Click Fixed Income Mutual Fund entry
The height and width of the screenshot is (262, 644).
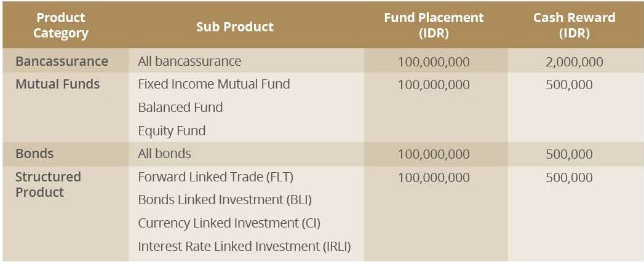tap(214, 84)
